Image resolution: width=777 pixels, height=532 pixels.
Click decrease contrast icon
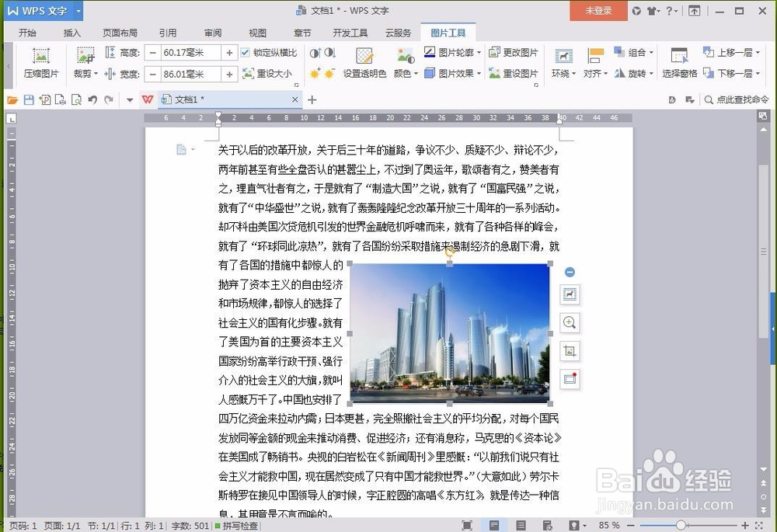click(x=330, y=53)
